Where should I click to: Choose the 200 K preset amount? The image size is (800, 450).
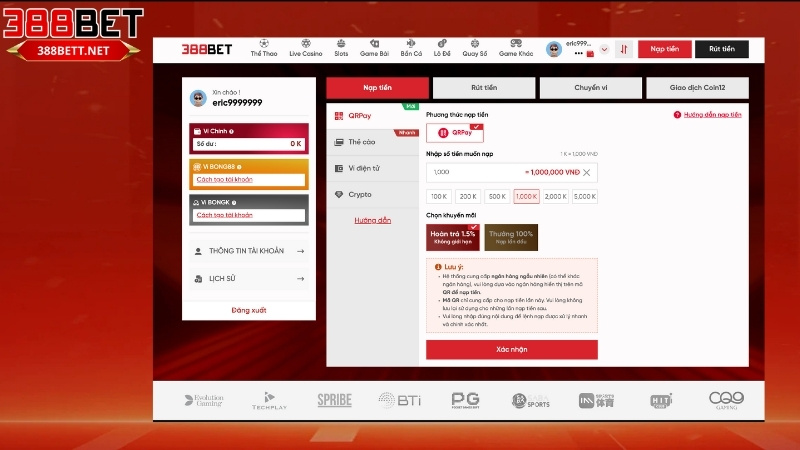tap(468, 196)
